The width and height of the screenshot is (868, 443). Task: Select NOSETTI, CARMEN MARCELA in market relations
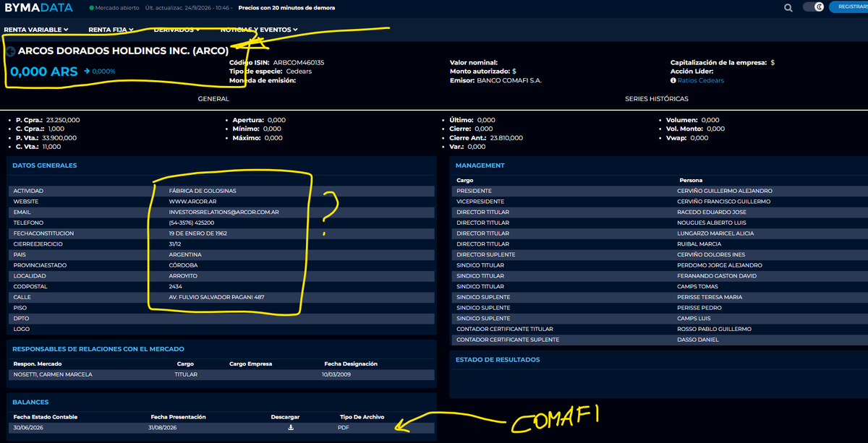tap(53, 374)
